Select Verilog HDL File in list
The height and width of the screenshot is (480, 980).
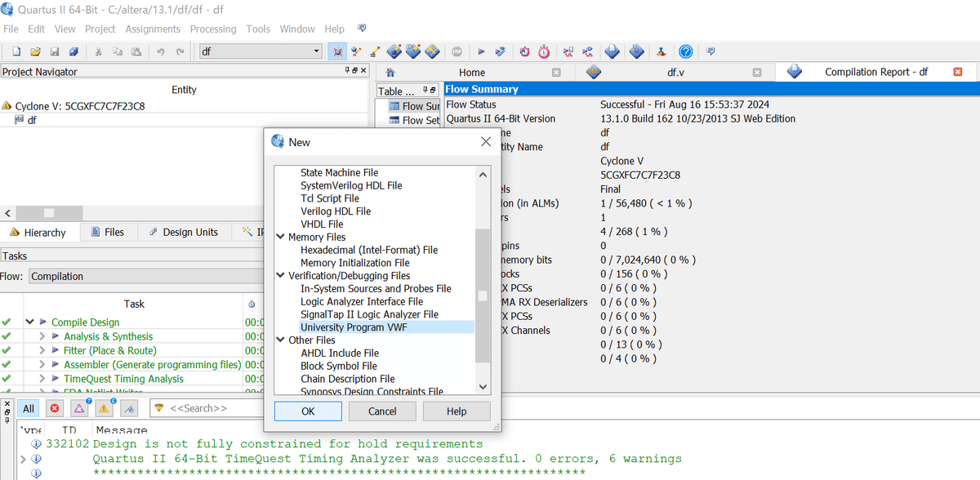click(x=336, y=211)
